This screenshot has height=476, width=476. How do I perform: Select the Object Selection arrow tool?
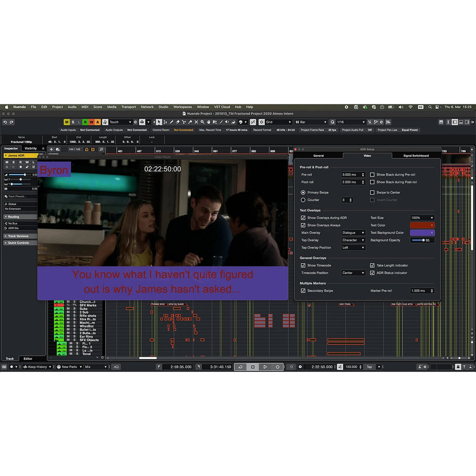(x=159, y=122)
